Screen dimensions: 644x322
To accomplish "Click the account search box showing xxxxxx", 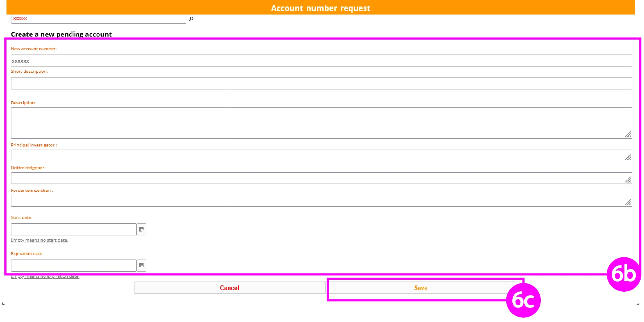I will (x=99, y=18).
